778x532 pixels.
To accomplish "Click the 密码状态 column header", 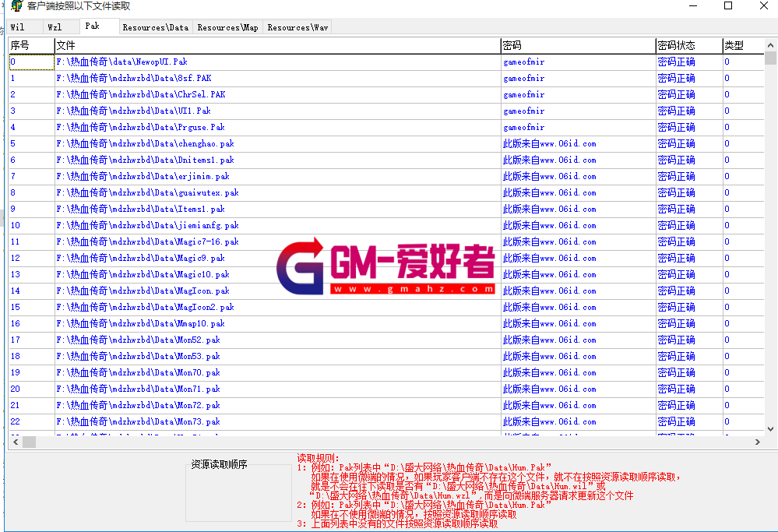I will tap(689, 46).
